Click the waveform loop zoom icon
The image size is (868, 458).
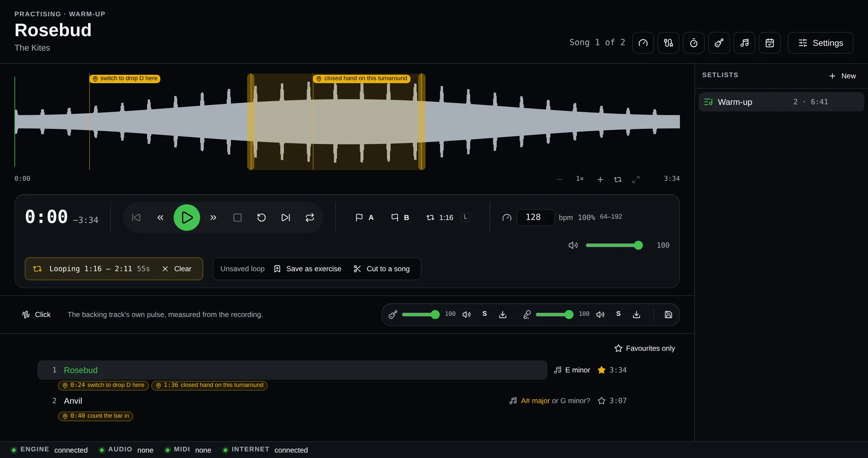tap(618, 180)
